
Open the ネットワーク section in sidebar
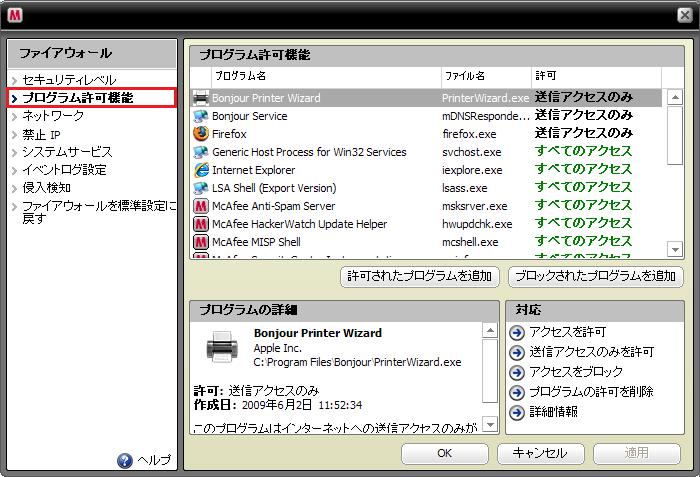tap(54, 116)
